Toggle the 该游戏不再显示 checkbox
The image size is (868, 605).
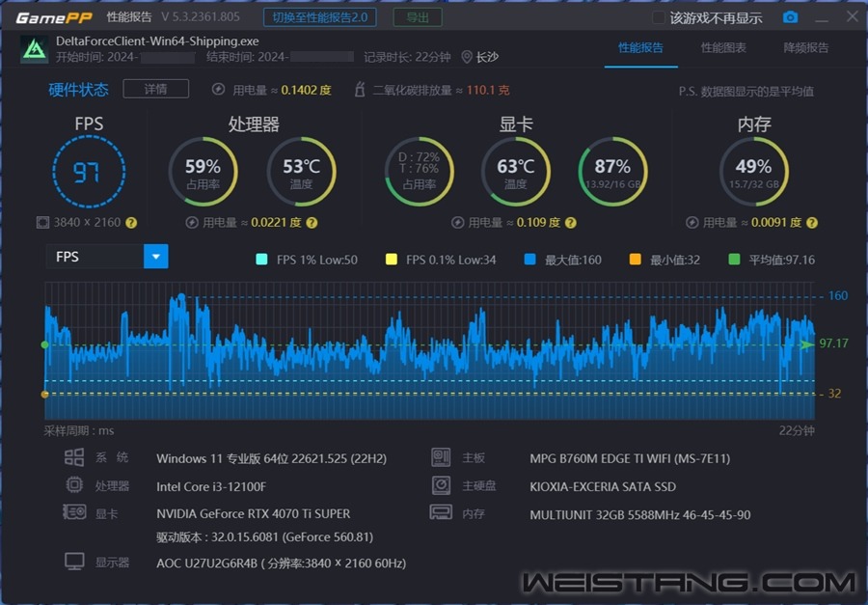(x=658, y=17)
